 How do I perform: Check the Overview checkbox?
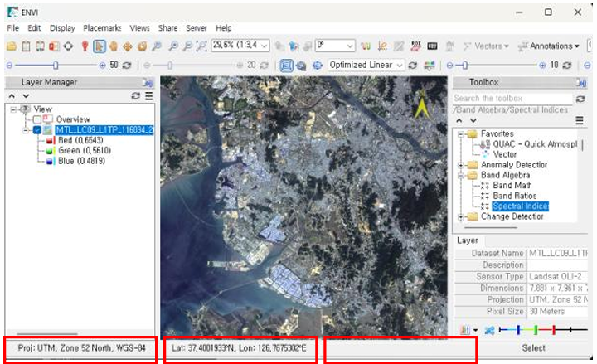(x=37, y=119)
